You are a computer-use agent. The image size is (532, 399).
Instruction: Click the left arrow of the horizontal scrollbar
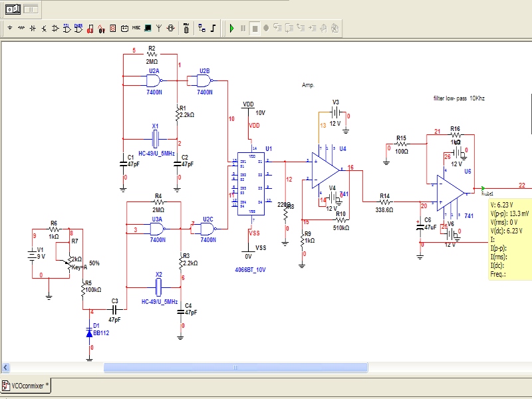coord(5,367)
